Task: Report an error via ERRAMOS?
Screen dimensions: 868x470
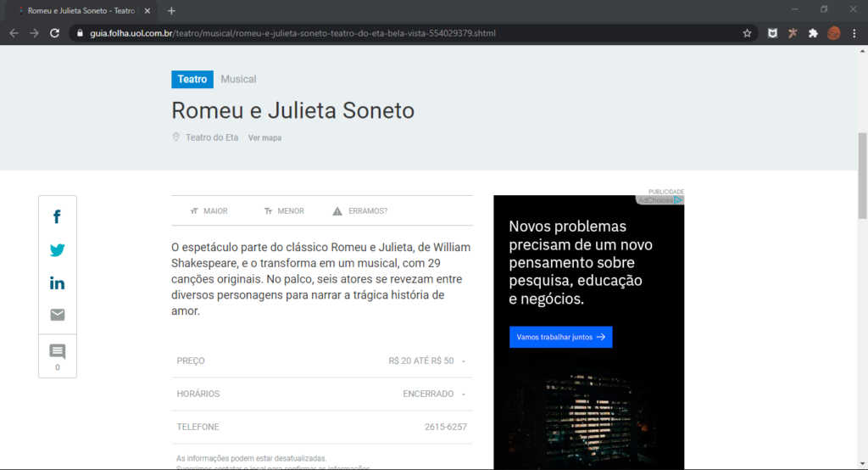Action: pos(359,211)
